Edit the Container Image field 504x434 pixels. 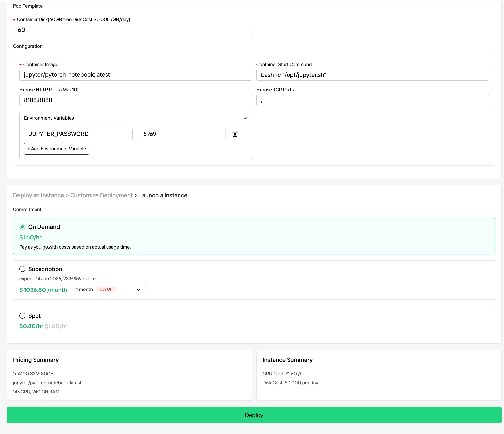pos(136,75)
